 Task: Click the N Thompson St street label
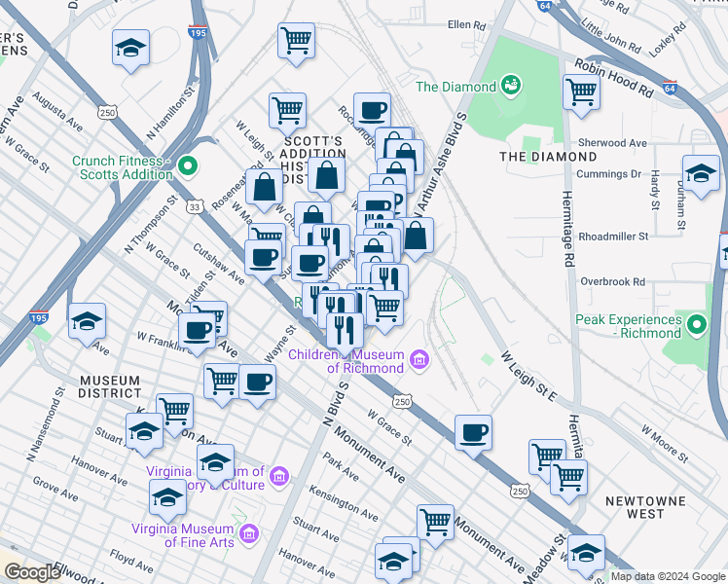tap(151, 224)
